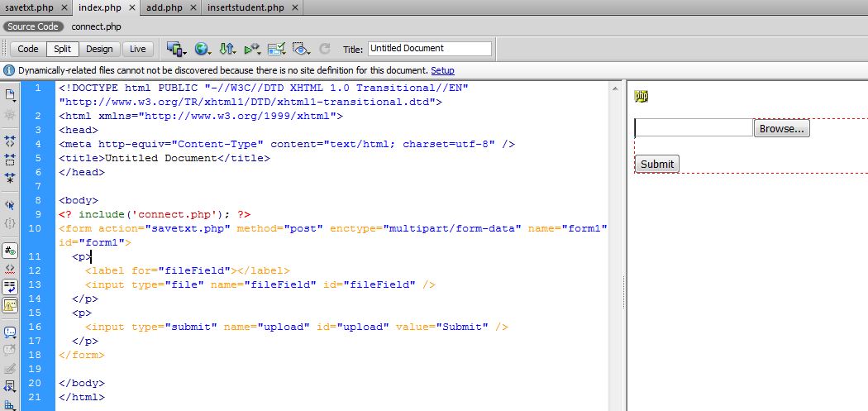Toggle Syntax Error Alerts in Info Bar

(10, 305)
